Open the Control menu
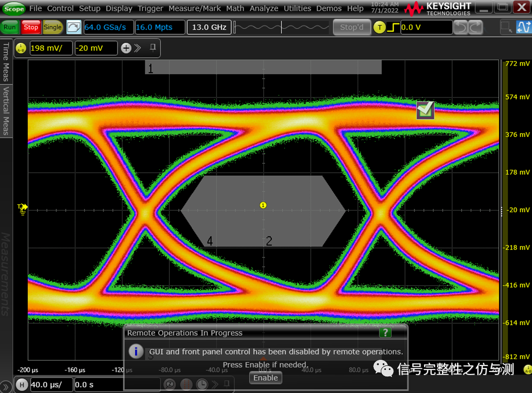The image size is (532, 393). point(60,8)
